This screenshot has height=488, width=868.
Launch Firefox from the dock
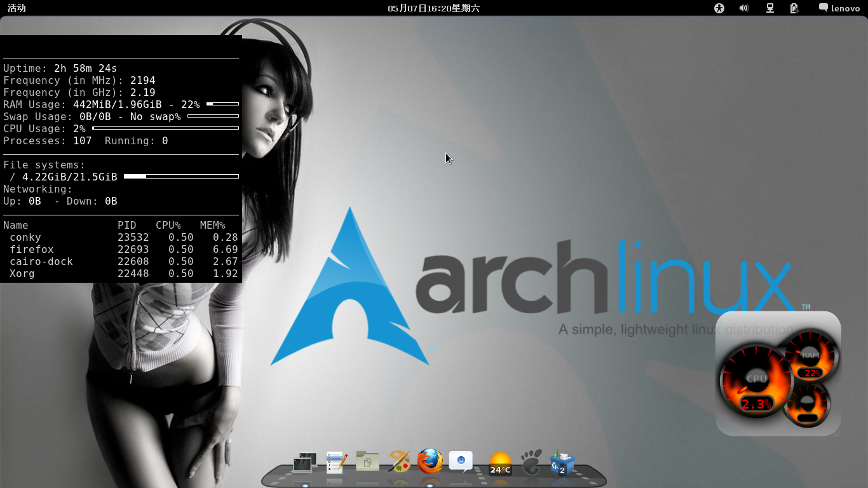[430, 461]
